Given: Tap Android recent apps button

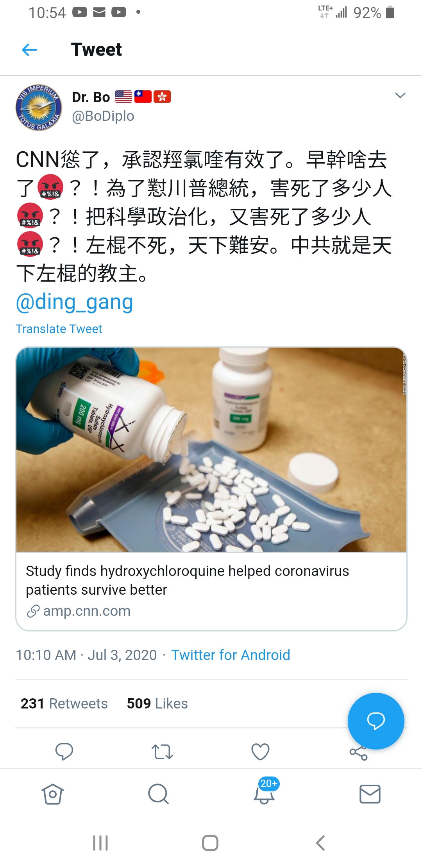Looking at the screenshot, I should (x=100, y=843).
